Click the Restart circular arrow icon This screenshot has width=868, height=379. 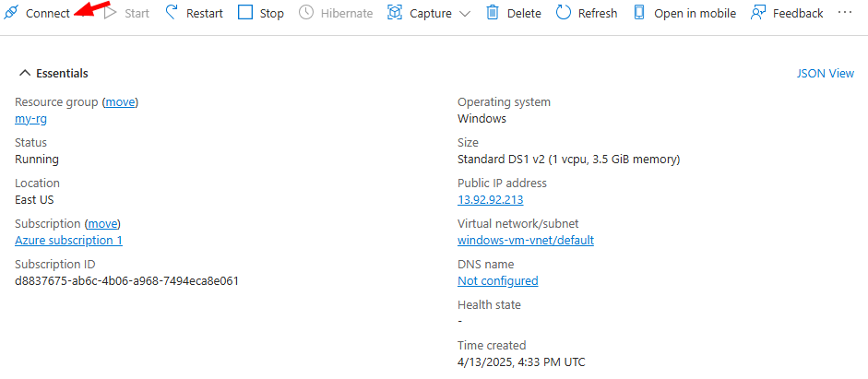(x=172, y=13)
